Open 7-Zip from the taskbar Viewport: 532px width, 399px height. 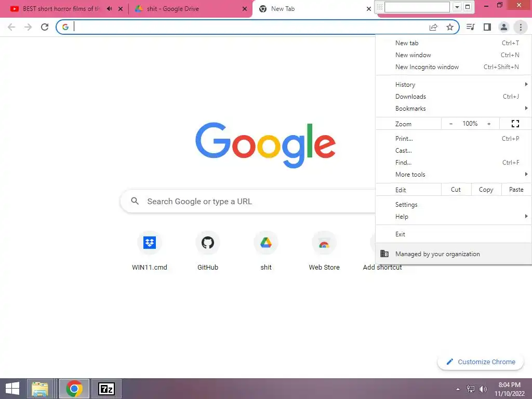(107, 389)
